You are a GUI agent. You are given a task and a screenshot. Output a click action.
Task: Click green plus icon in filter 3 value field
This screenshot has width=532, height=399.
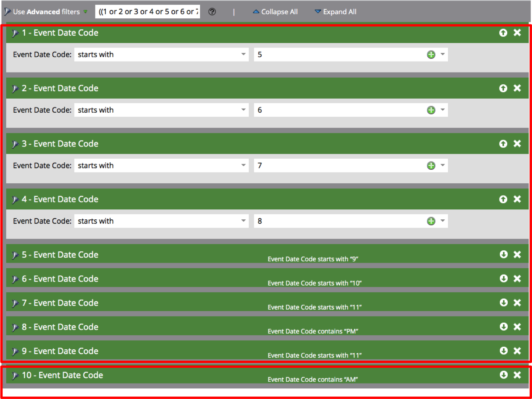pos(431,166)
